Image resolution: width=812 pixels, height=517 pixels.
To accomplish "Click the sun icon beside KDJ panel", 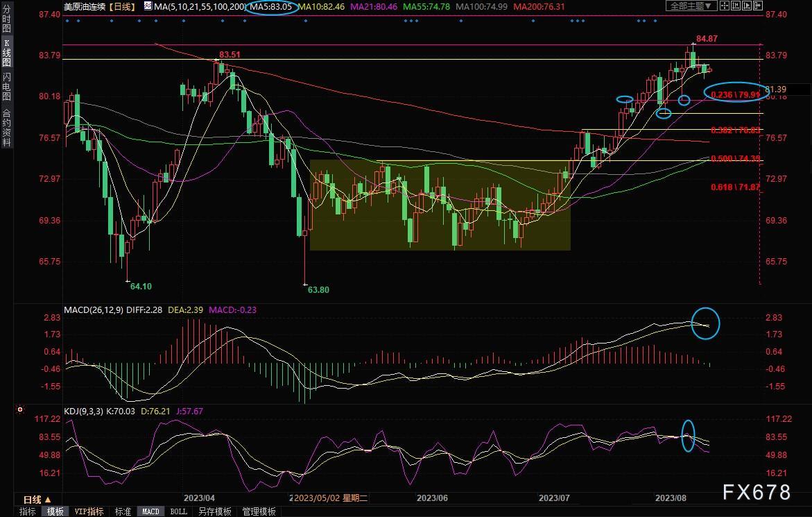I will 20,409.
